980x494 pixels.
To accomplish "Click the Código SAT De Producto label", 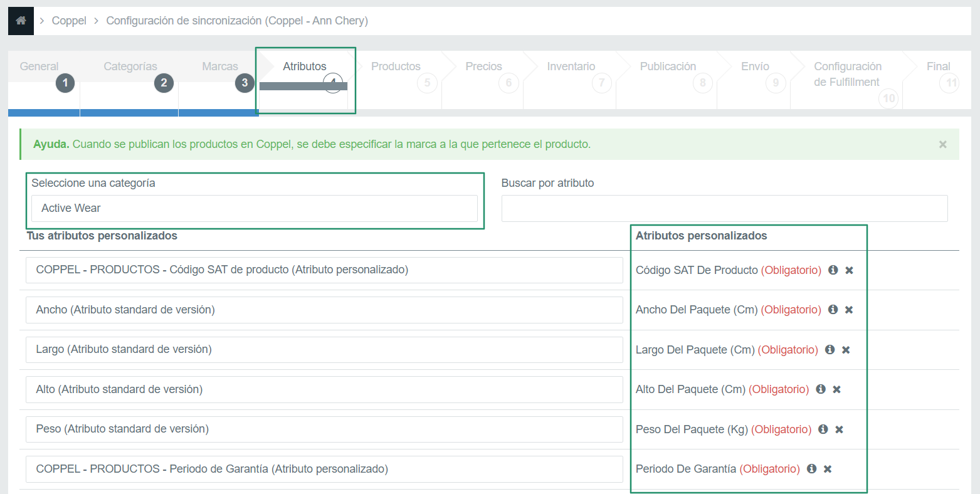I will (x=697, y=270).
